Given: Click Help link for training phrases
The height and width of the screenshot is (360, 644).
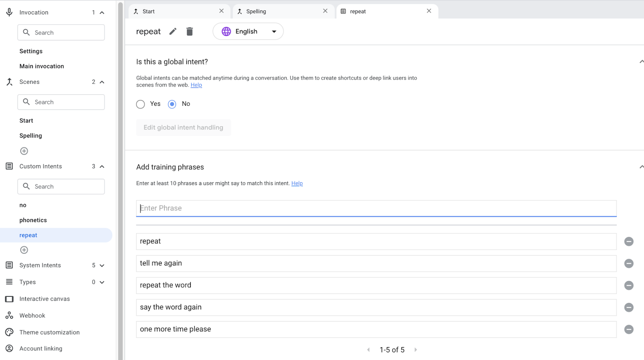Looking at the screenshot, I should click(x=297, y=183).
